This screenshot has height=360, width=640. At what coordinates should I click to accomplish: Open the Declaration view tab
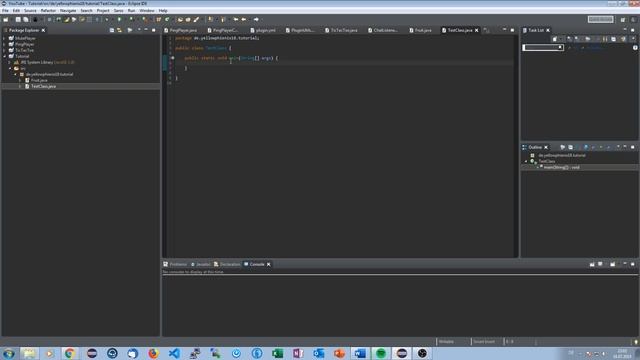[x=227, y=264]
